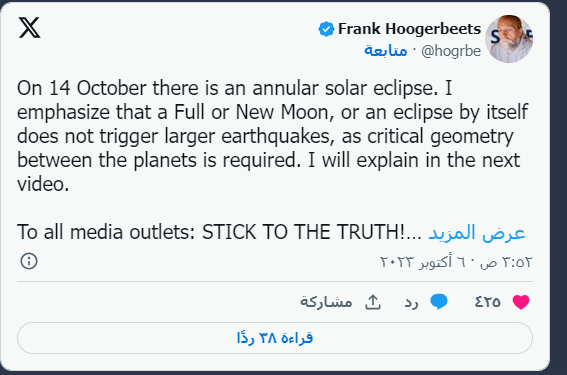567x375 pixels.
Task: Click the ٤٢٥ likes count
Action: point(487,302)
